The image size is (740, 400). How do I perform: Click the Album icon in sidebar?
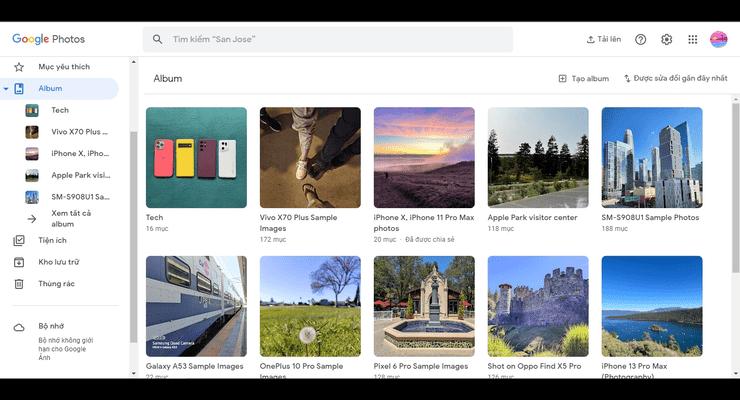19,89
